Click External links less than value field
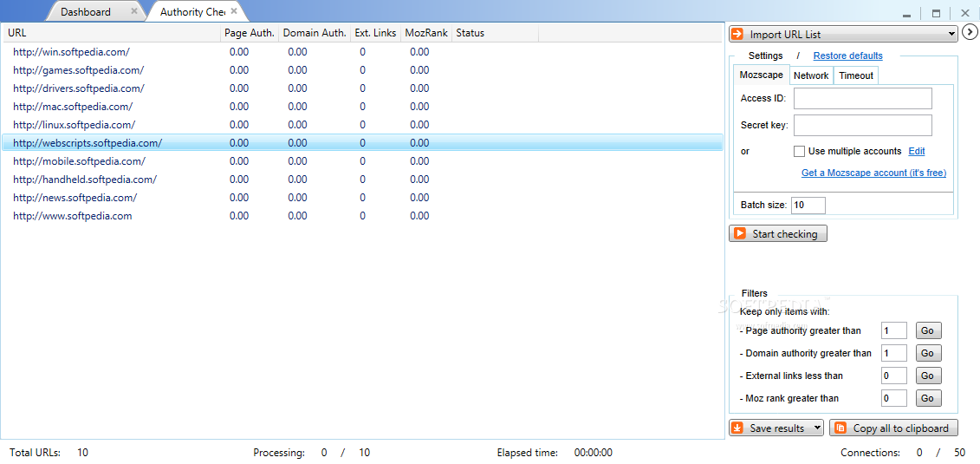Image resolution: width=980 pixels, height=464 pixels. pos(893,376)
